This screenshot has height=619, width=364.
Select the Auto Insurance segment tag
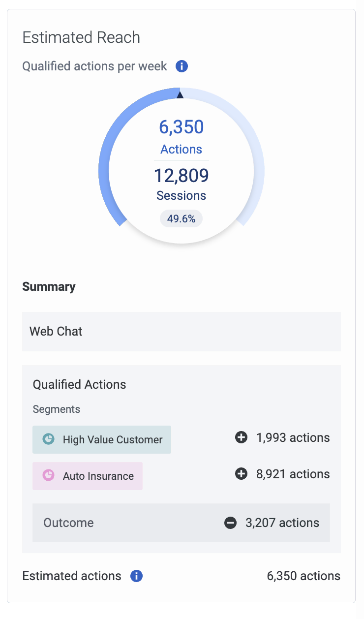click(88, 476)
